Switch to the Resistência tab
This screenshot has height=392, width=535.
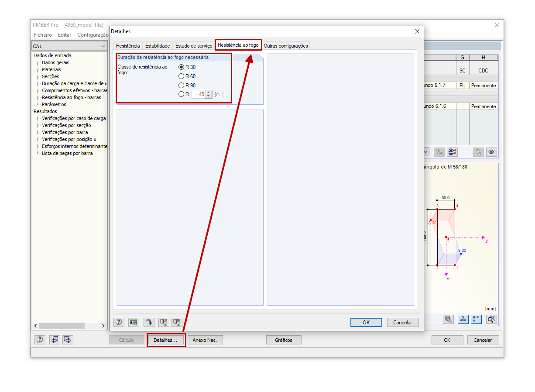click(x=128, y=46)
